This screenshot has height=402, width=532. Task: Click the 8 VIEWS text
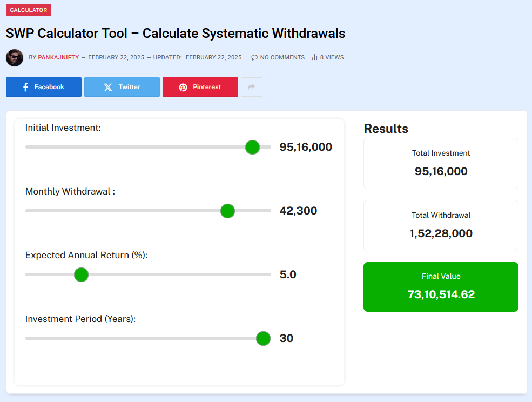coord(332,57)
